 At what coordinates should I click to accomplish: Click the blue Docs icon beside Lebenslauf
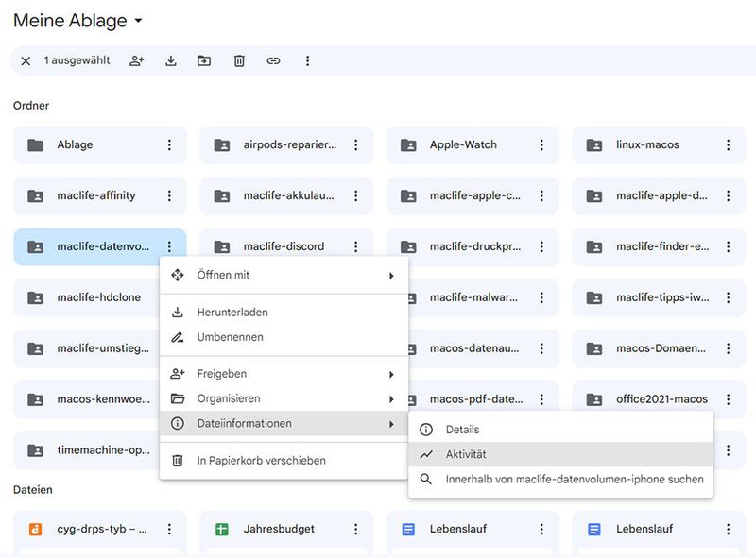point(409,528)
